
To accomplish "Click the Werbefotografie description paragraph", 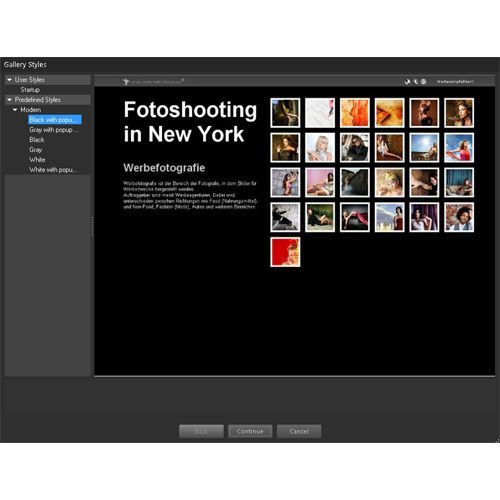I will [x=190, y=195].
